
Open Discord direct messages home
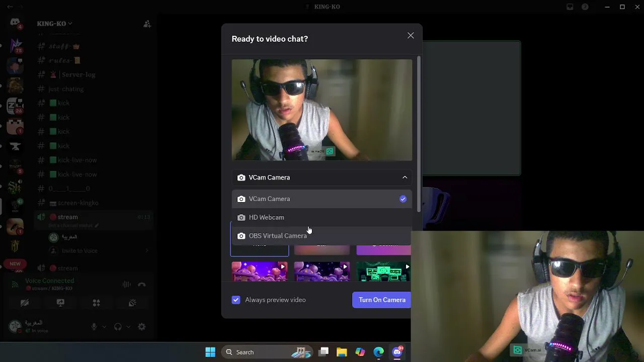click(x=15, y=23)
